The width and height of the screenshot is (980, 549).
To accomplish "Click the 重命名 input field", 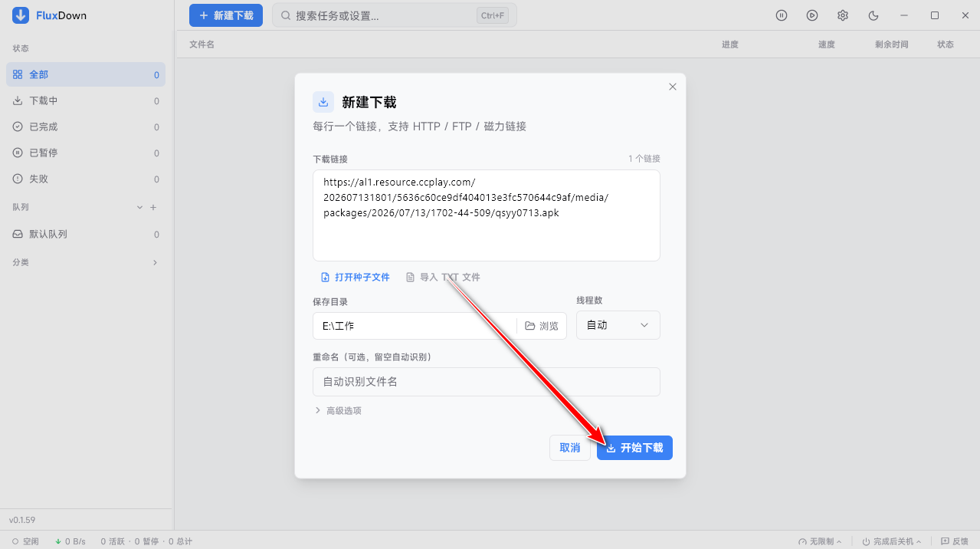I will pyautogui.click(x=487, y=382).
